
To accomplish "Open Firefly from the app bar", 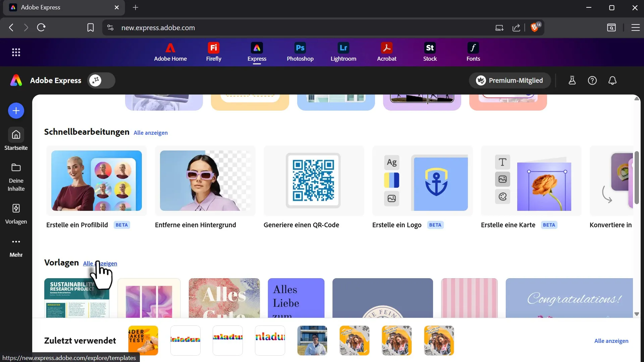I will [x=214, y=52].
